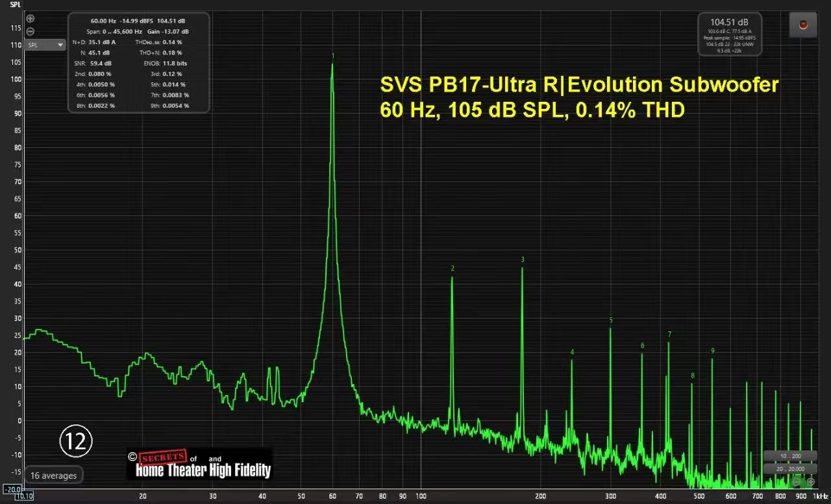Click horizontal zoom in icon at bottom right
The height and width of the screenshot is (504, 831).
point(811,482)
